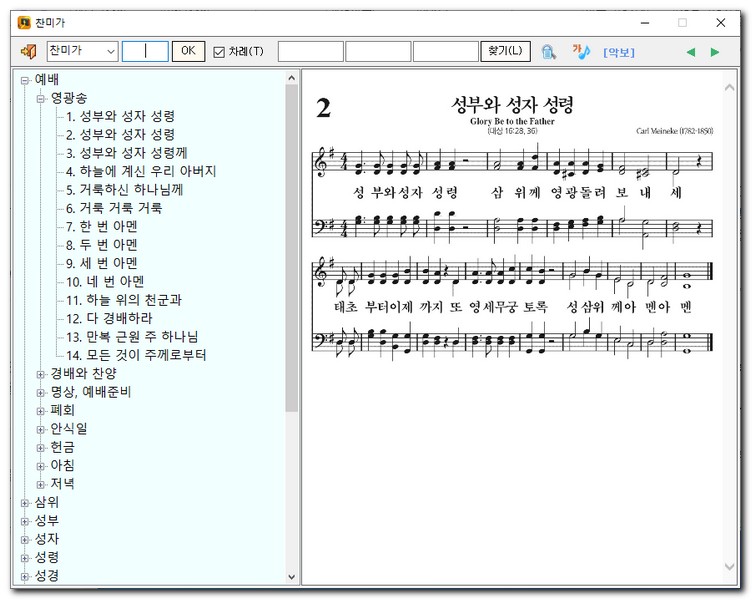The height and width of the screenshot is (600, 753).
Task: Expand the 경배와 찬양 node
Action: click(x=41, y=373)
